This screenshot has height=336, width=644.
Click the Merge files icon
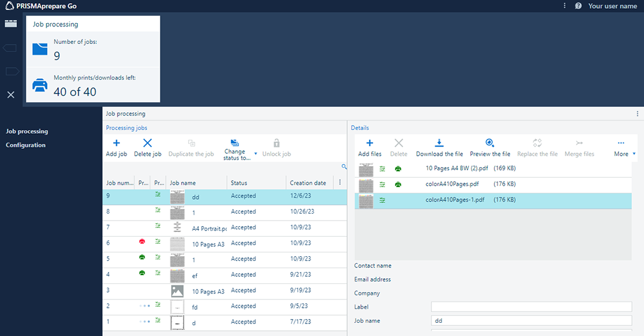tap(579, 143)
